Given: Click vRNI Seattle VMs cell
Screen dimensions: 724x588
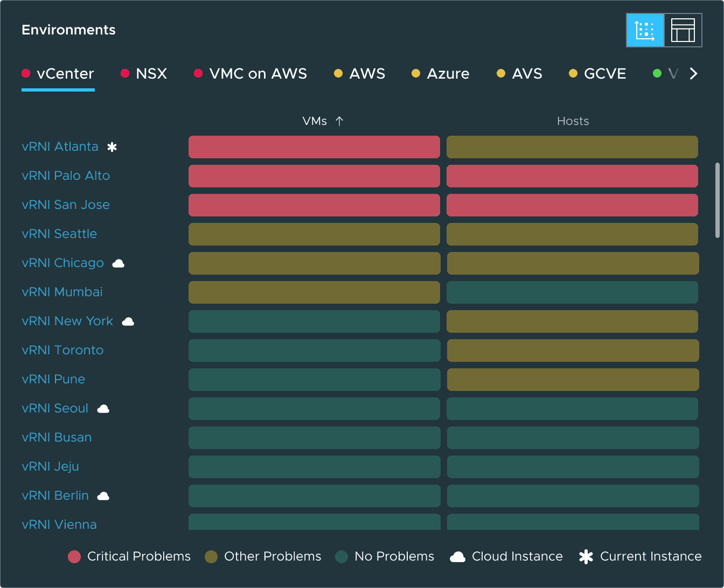Looking at the screenshot, I should 314,234.
